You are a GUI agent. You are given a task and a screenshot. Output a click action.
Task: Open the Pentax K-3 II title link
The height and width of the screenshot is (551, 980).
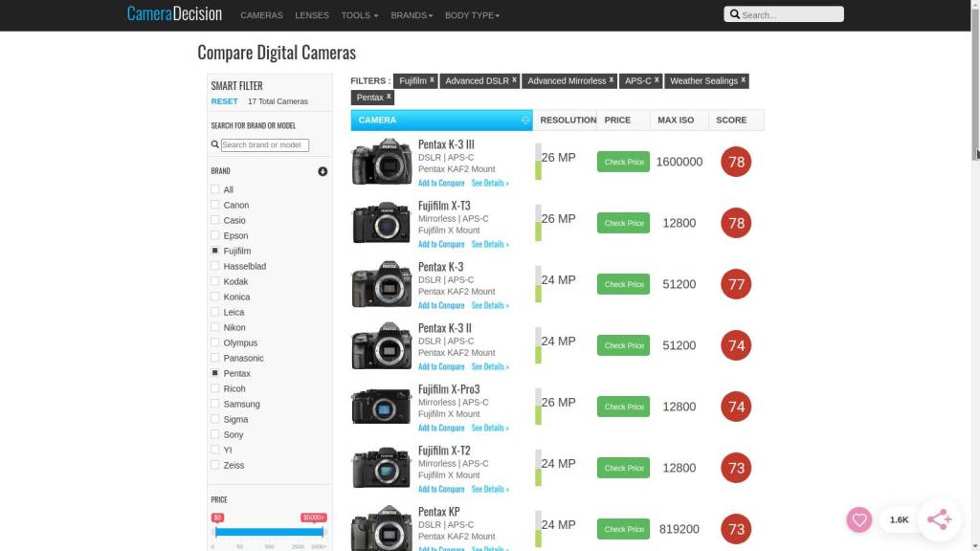(445, 328)
